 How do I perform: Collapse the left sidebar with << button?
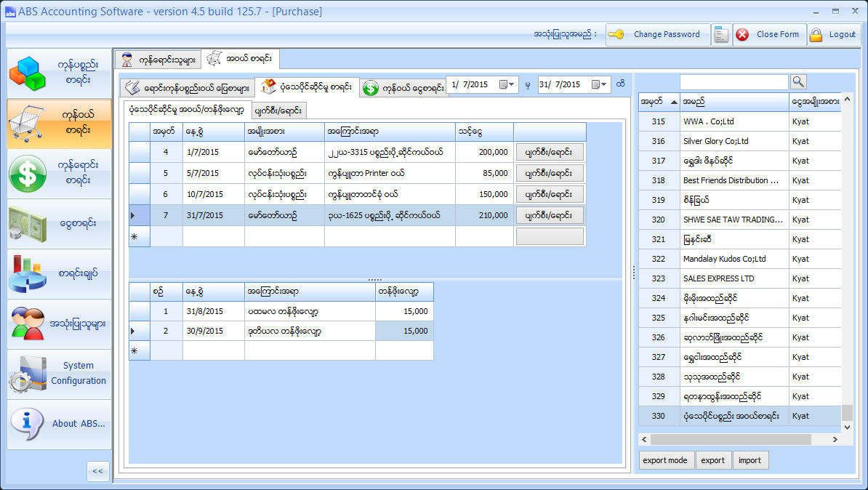[x=97, y=471]
